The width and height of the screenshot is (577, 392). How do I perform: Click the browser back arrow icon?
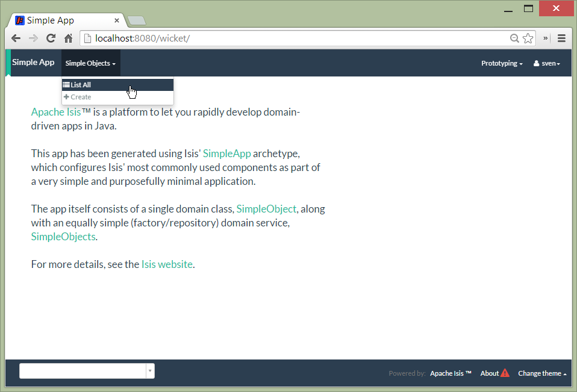16,38
